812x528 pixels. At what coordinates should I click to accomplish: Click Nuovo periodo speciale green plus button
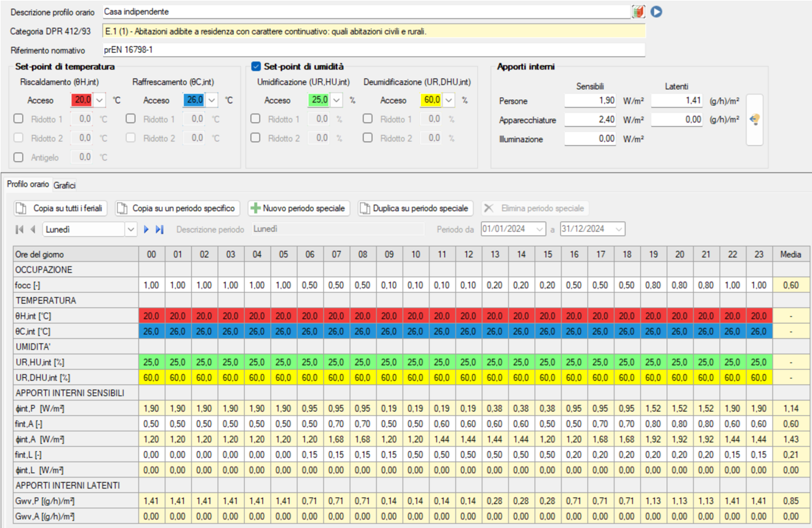coord(298,209)
